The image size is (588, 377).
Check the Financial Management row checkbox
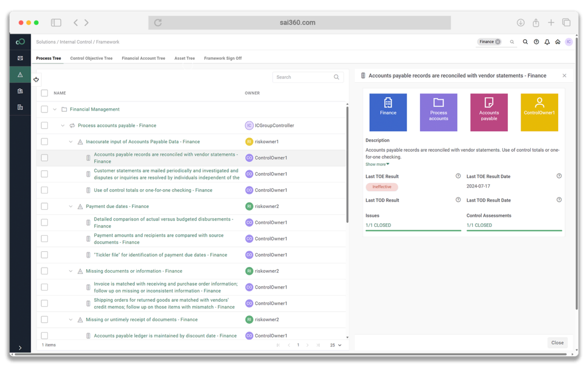coord(45,109)
